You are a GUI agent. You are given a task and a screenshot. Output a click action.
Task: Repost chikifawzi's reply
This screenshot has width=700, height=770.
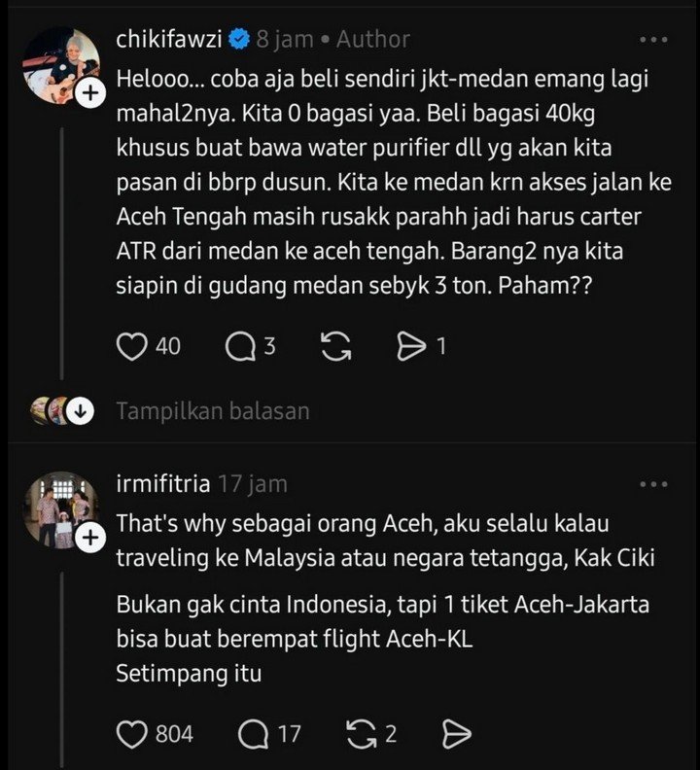click(x=335, y=346)
